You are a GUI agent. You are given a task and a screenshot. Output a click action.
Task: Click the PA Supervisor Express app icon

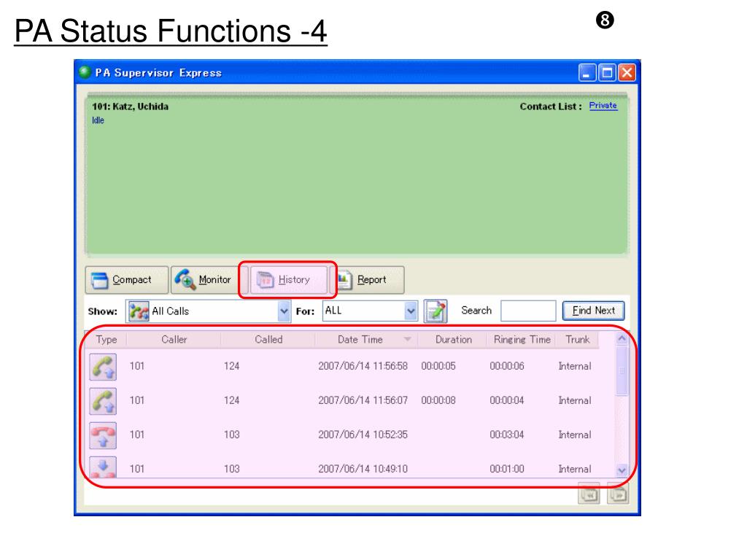pyautogui.click(x=85, y=72)
